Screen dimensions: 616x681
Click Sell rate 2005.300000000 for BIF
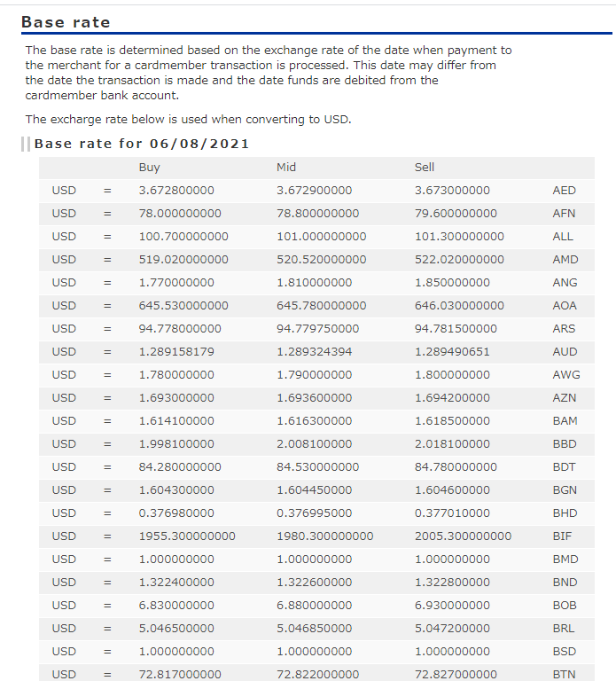(x=463, y=536)
